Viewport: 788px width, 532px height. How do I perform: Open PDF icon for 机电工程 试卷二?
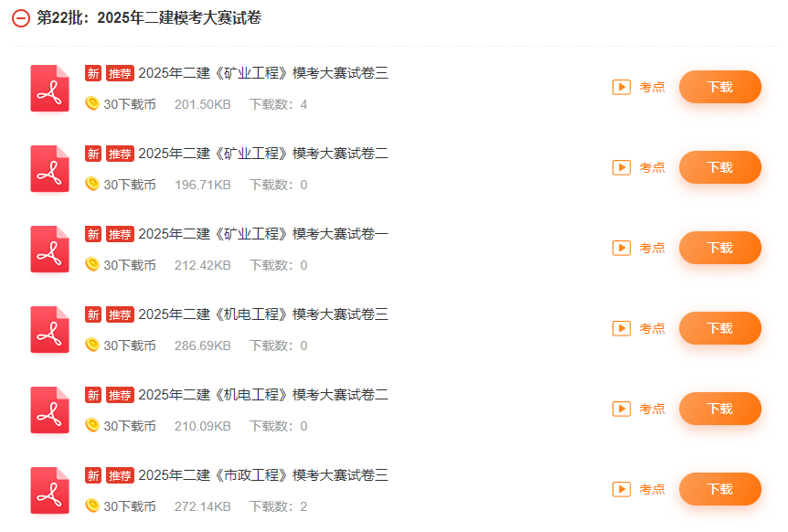point(49,410)
